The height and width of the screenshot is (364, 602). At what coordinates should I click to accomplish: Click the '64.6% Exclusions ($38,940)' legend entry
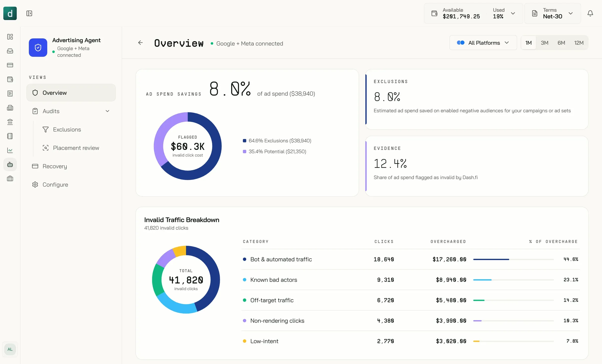click(x=277, y=141)
